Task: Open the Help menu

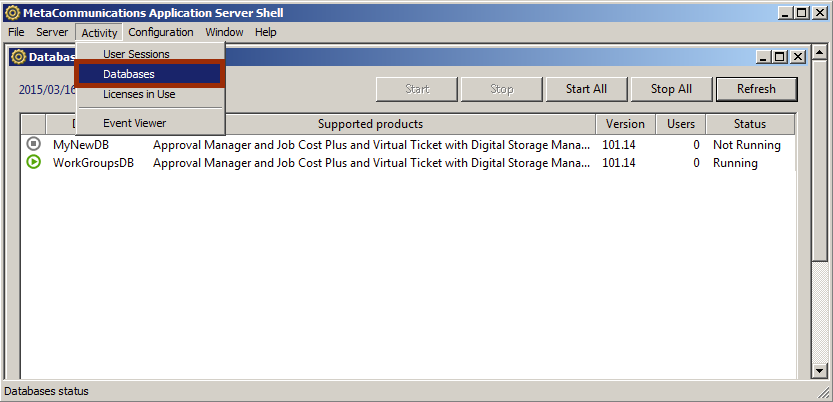Action: (266, 32)
